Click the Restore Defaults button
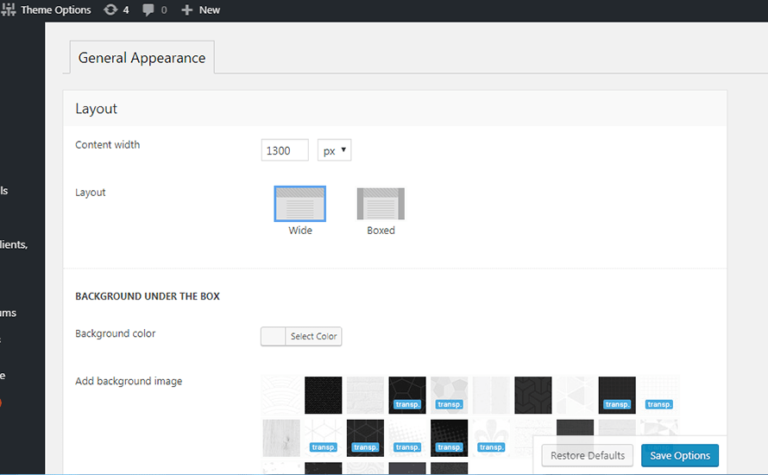The height and width of the screenshot is (475, 768). tap(587, 455)
